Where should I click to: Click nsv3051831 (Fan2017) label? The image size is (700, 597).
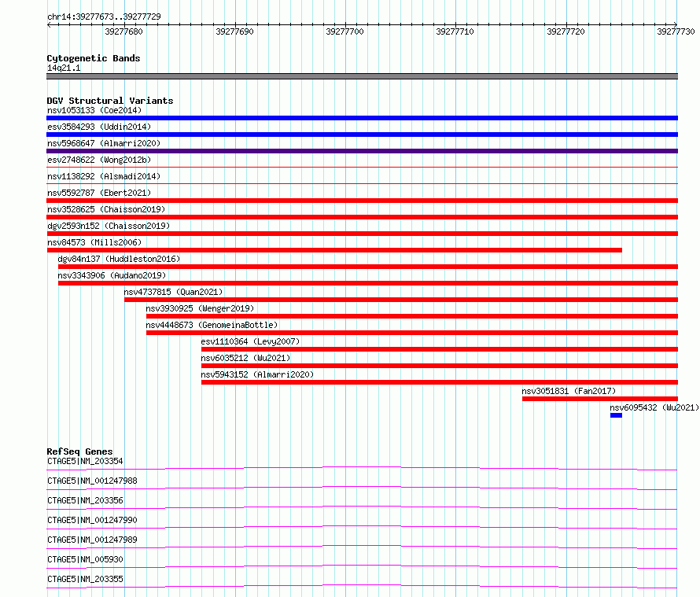click(569, 391)
